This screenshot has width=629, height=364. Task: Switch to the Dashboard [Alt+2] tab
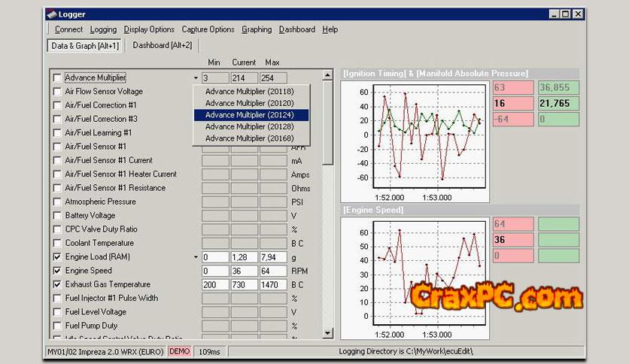pyautogui.click(x=162, y=45)
